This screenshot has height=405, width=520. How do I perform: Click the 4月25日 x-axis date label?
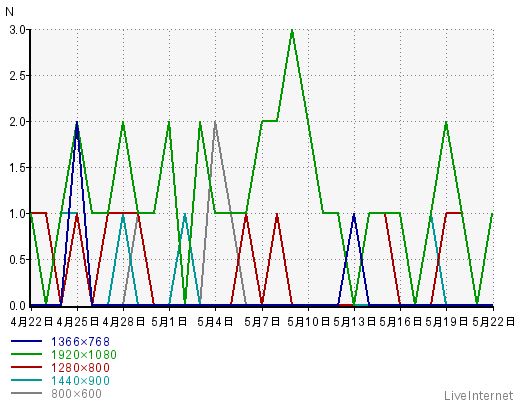[77, 322]
